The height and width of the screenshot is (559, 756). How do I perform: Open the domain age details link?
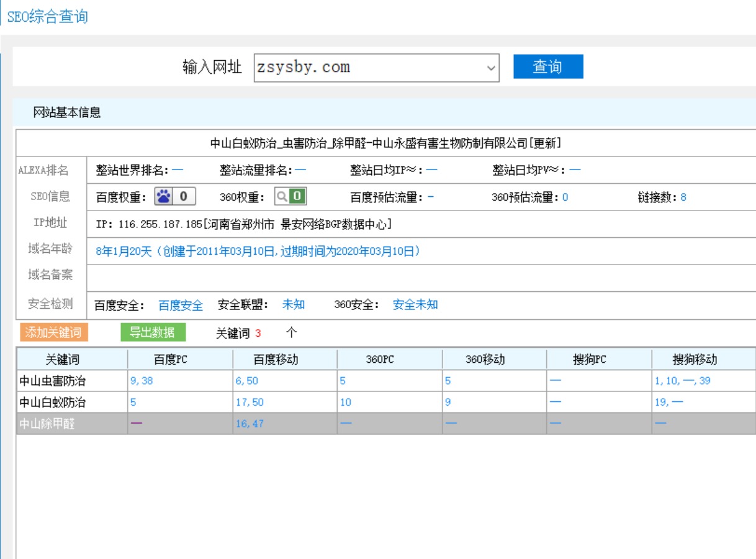pyautogui.click(x=258, y=252)
